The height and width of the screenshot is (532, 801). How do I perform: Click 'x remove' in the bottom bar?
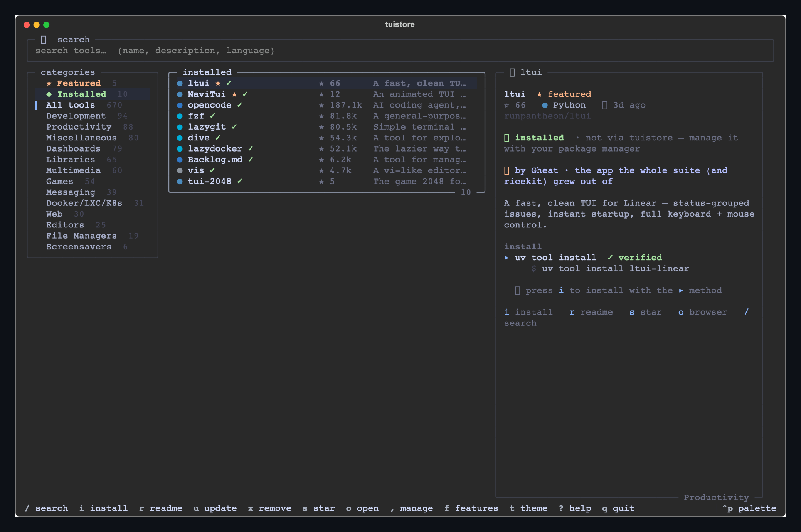pyautogui.click(x=270, y=508)
